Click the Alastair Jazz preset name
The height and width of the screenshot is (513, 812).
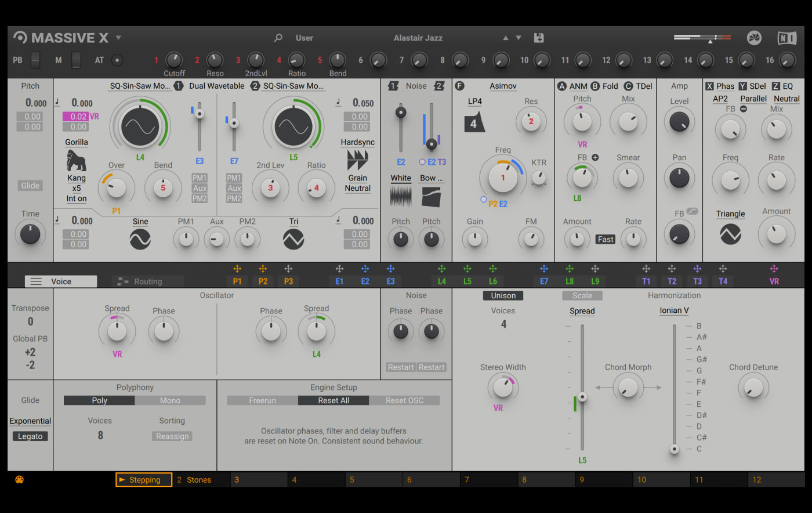418,38
